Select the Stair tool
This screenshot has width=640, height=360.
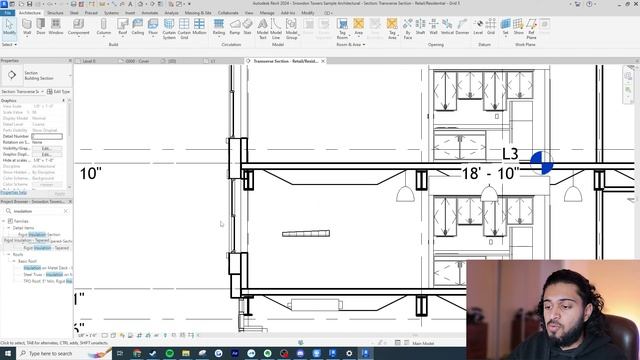click(247, 27)
